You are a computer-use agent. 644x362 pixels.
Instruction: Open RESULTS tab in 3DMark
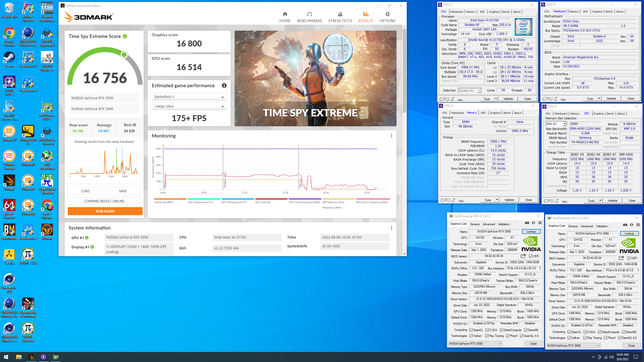tap(366, 17)
